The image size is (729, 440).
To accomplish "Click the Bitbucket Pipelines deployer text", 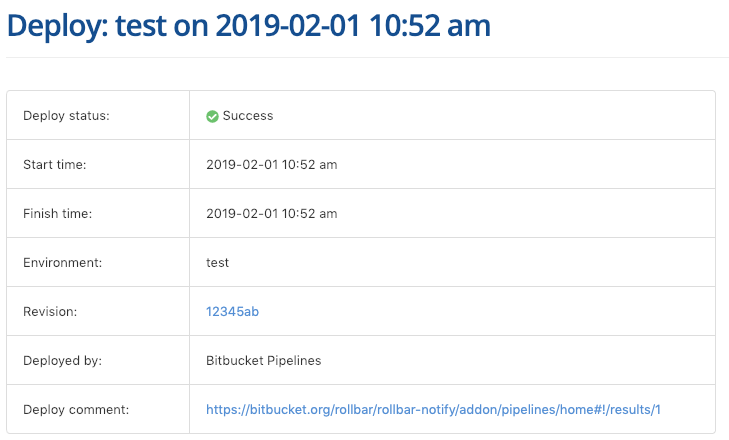I will (x=264, y=360).
